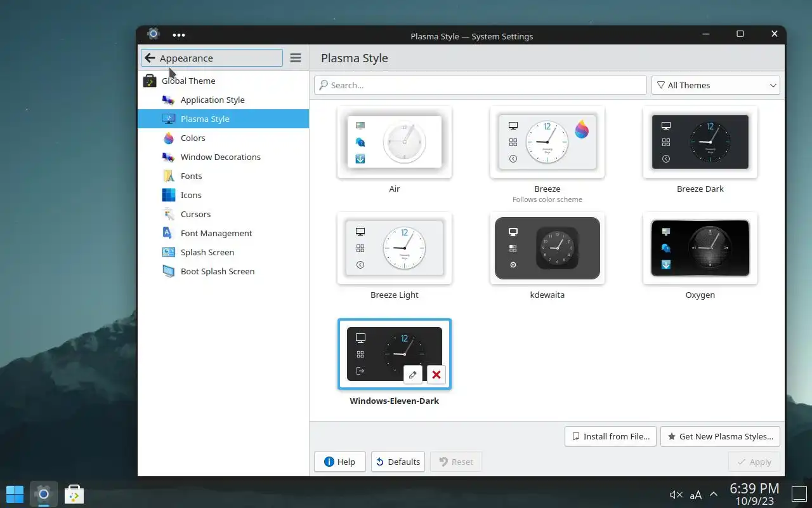Click the muted volume tray icon
The image size is (812, 508).
pos(676,495)
